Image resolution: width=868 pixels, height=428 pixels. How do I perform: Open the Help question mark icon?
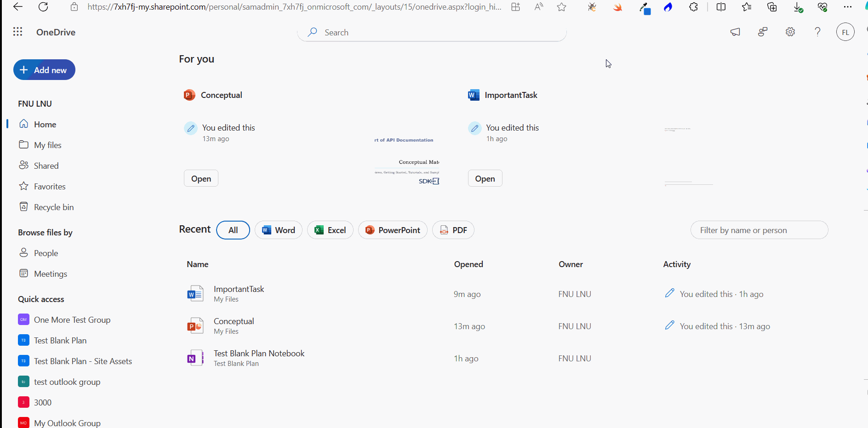pos(817,32)
